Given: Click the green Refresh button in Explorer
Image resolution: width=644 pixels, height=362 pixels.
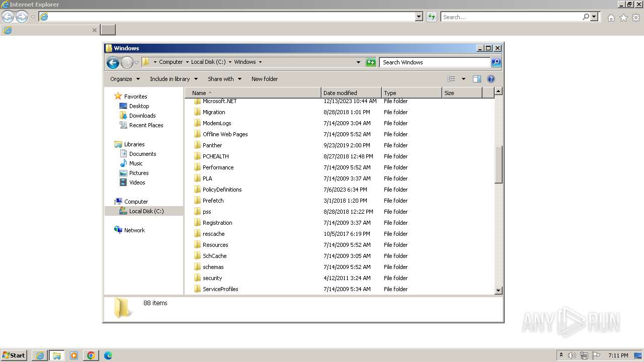Looking at the screenshot, I should [371, 62].
